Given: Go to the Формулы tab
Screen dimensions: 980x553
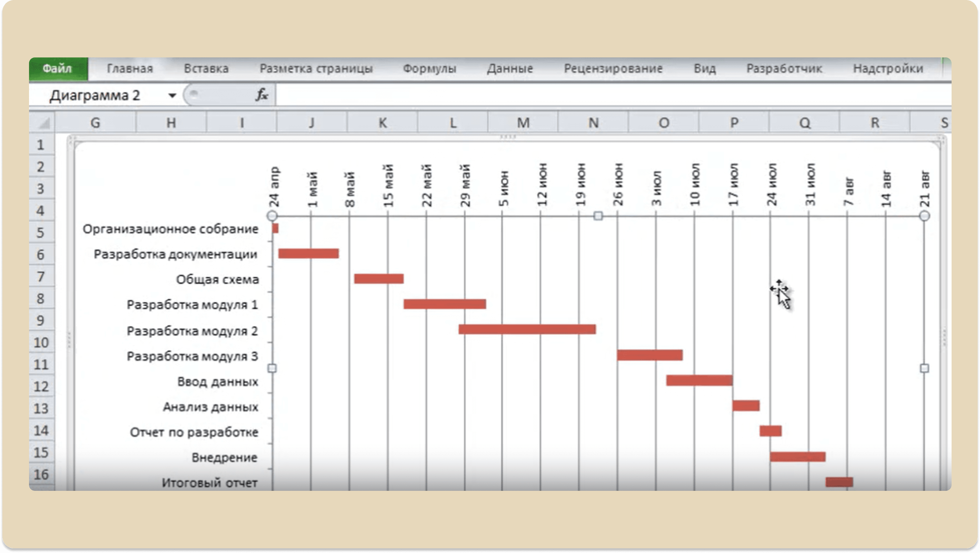Looking at the screenshot, I should tap(430, 68).
